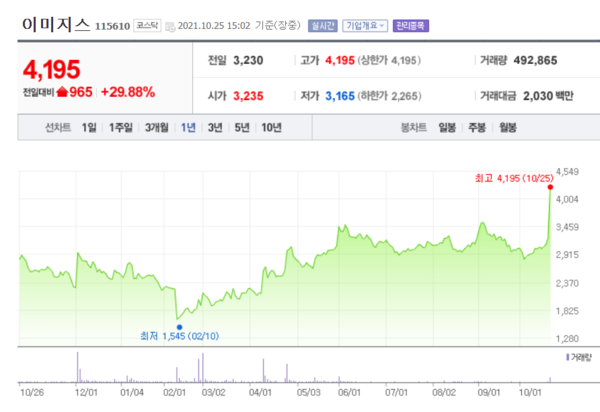Viewport: 600px width, 412px height.
Task: Switch chart to 10년 period
Action: pyautogui.click(x=271, y=127)
